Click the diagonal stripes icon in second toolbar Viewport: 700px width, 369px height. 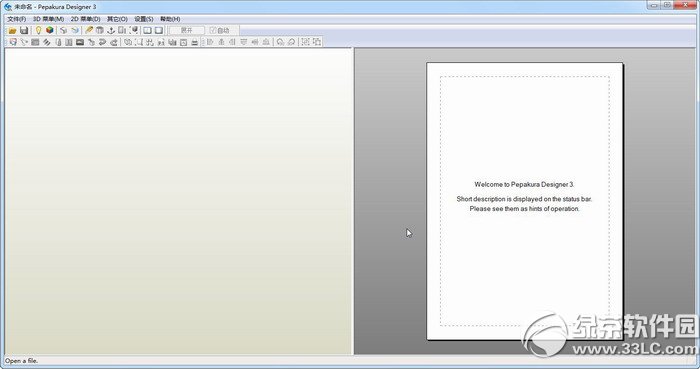[x=46, y=42]
